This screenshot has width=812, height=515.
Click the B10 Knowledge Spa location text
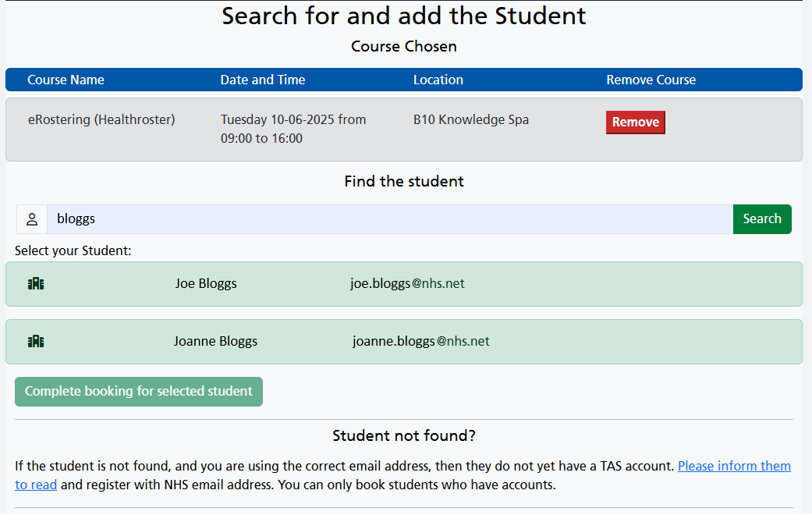pos(470,119)
